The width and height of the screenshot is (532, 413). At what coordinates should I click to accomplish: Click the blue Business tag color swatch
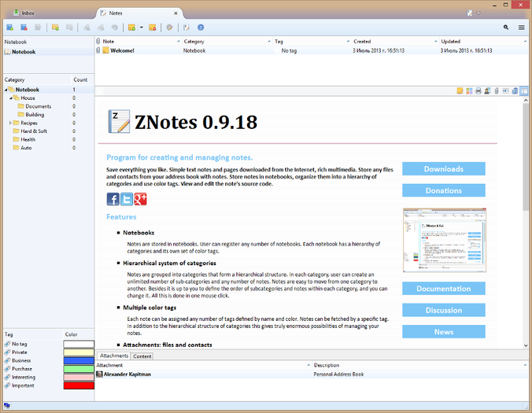pyautogui.click(x=79, y=361)
